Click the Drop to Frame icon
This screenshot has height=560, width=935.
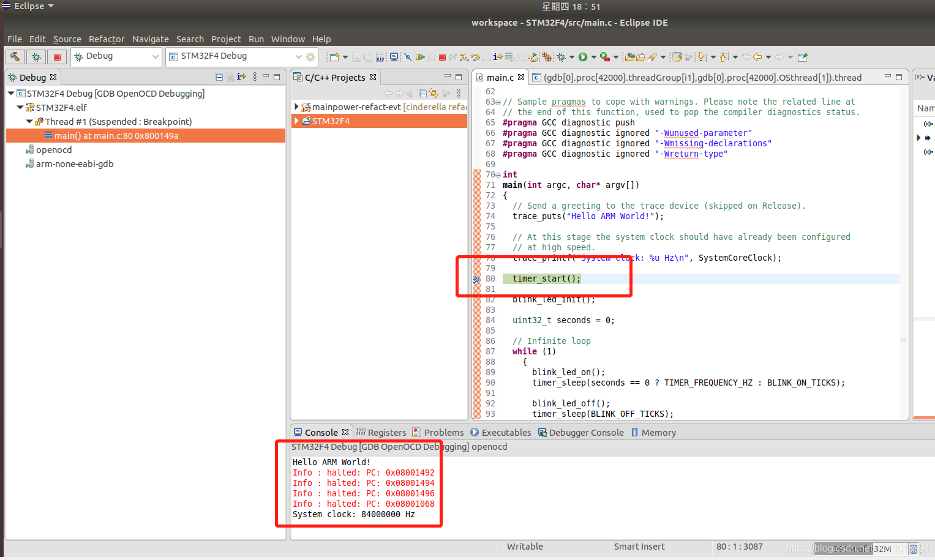click(x=509, y=57)
